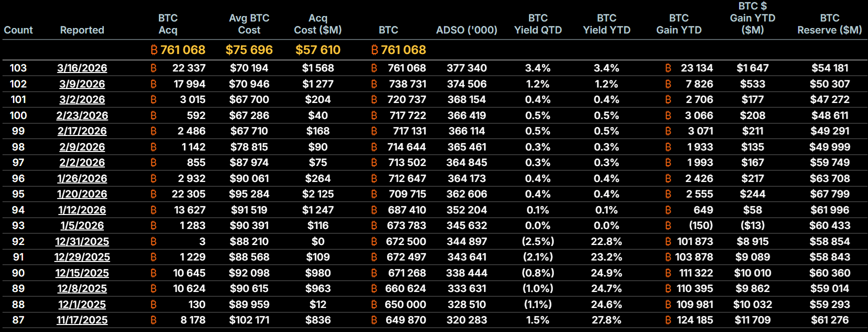Open the 3/16/2026 report link
The height and width of the screenshot is (332, 868).
[82, 68]
